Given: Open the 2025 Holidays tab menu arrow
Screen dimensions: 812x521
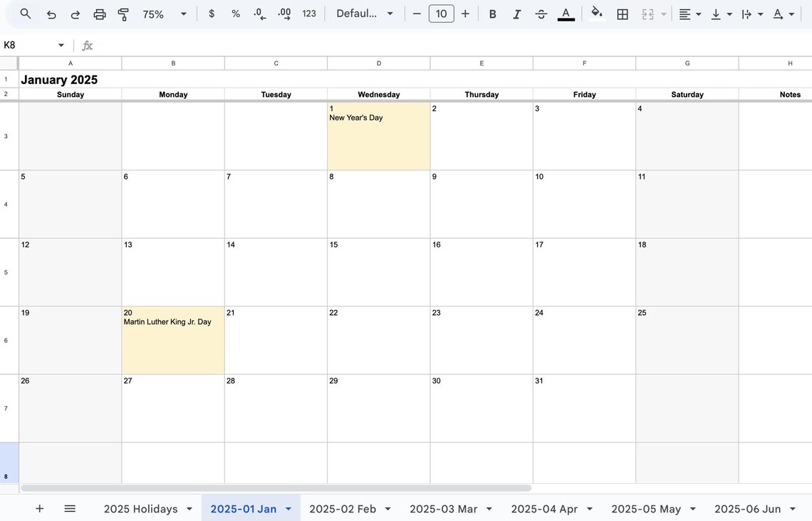Looking at the screenshot, I should 189,509.
